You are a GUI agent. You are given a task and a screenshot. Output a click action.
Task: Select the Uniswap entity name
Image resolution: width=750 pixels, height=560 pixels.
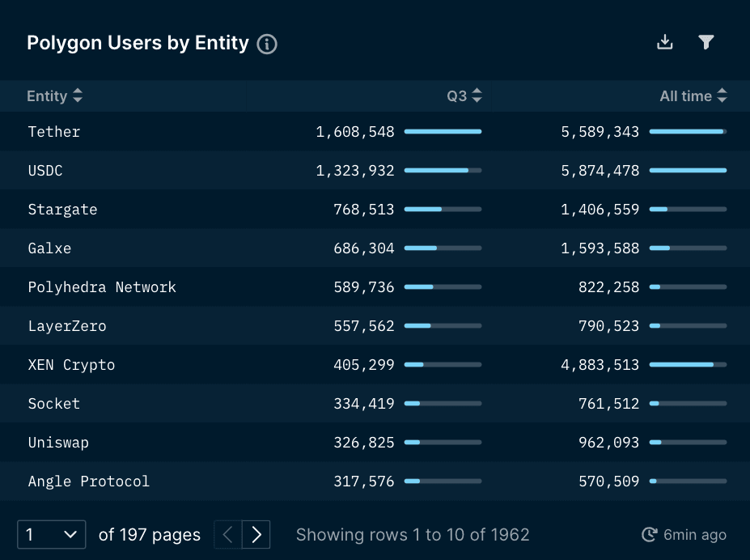[x=57, y=443]
